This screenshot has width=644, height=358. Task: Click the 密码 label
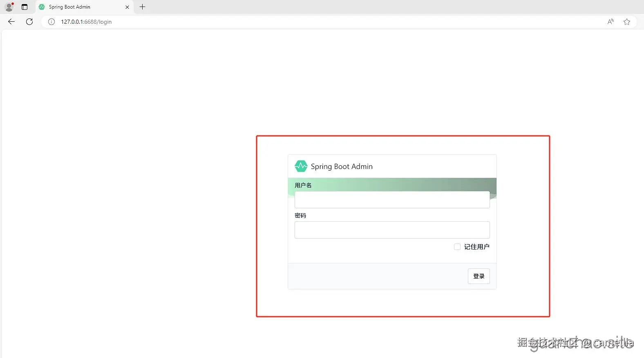click(x=300, y=216)
